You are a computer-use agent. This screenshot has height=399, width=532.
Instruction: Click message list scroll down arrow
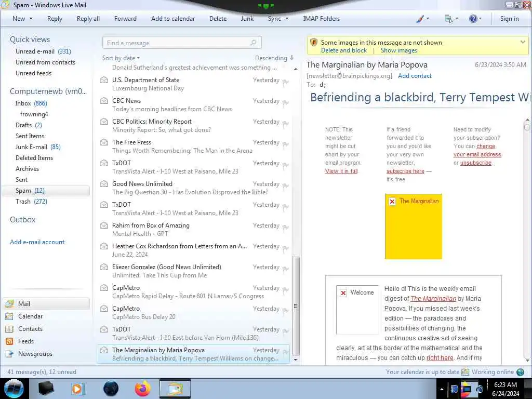pos(296,360)
